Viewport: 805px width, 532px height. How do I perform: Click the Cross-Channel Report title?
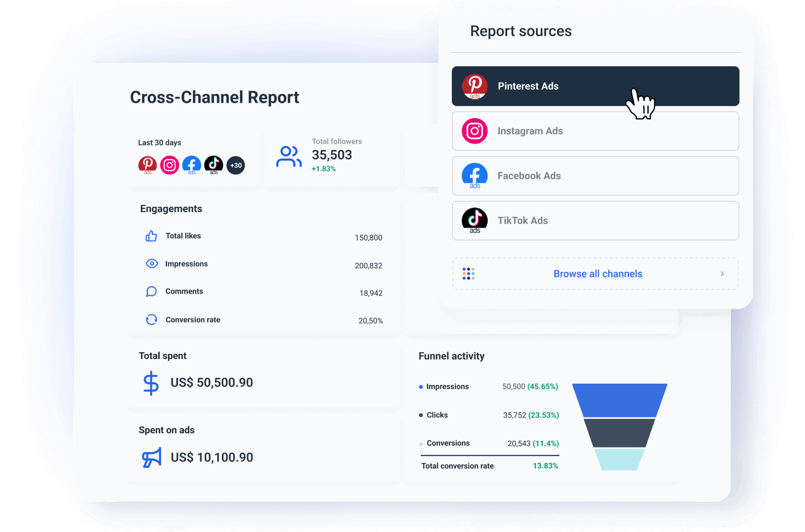214,97
